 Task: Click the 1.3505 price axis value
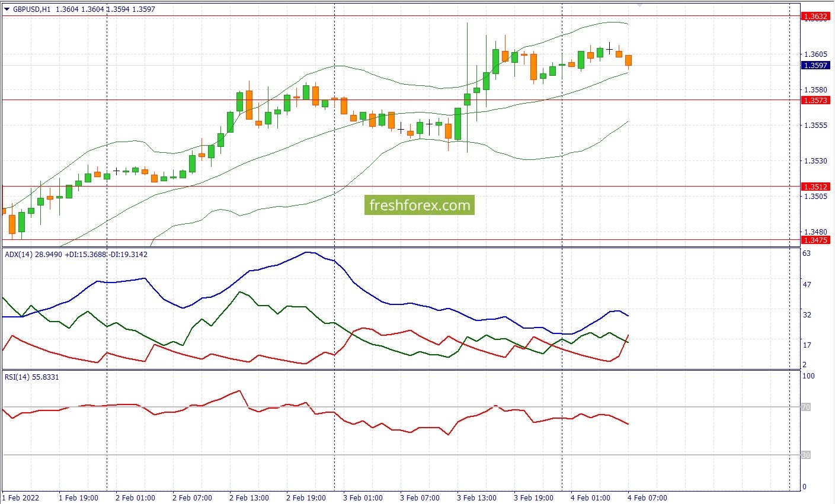815,197
